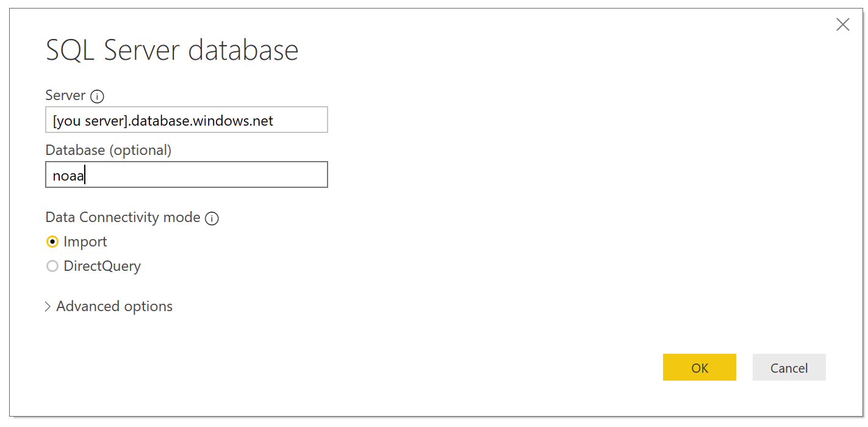Confirm the connection with OK
Image resolution: width=868 pixels, height=427 pixels.
point(699,368)
